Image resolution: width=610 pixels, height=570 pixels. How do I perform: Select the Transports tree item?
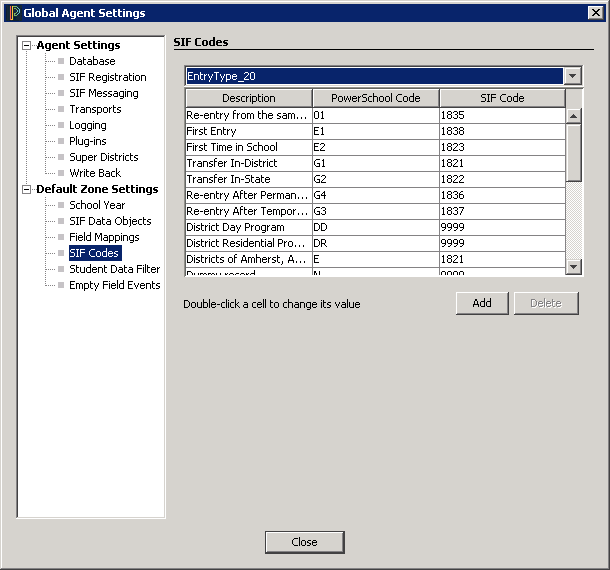point(95,109)
